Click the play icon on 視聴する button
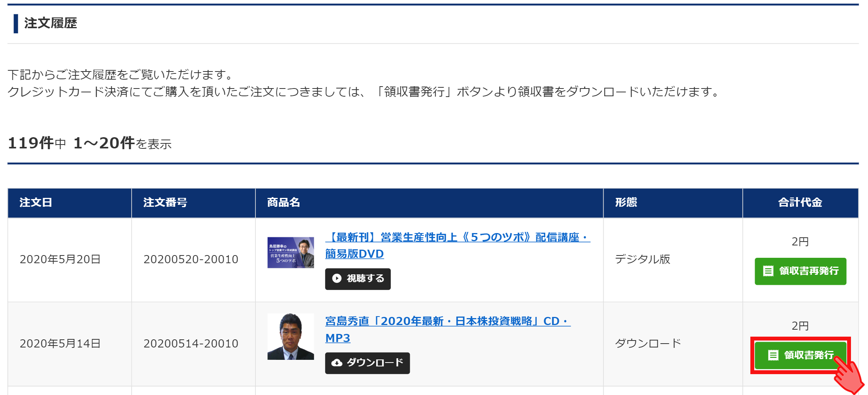 [337, 279]
